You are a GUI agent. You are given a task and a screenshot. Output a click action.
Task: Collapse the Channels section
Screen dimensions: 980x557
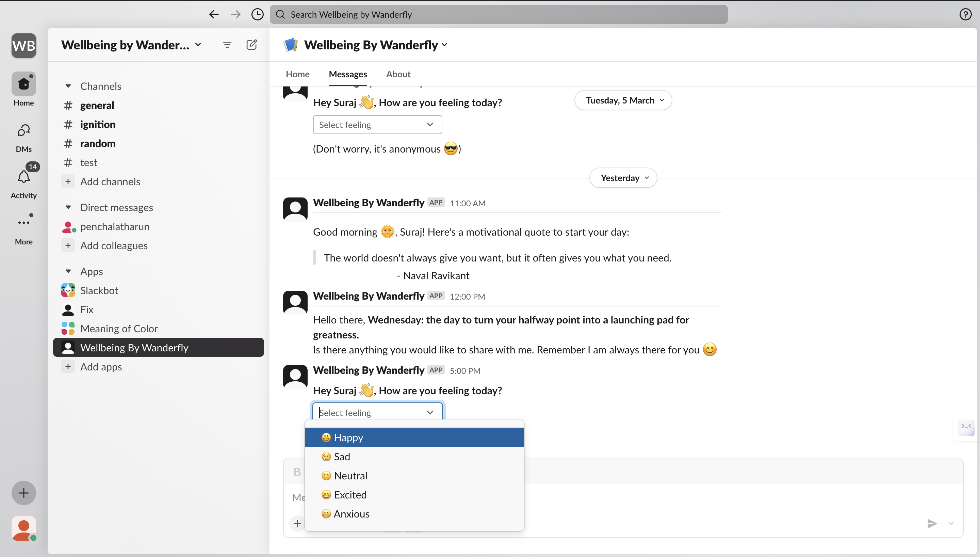[68, 86]
